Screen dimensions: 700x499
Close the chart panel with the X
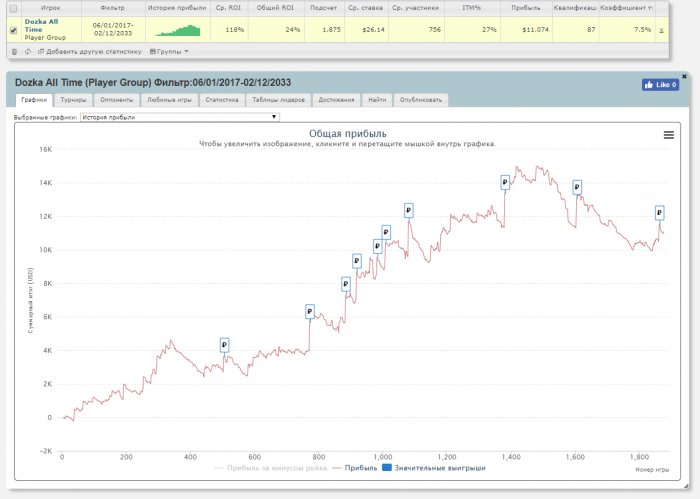point(684,75)
